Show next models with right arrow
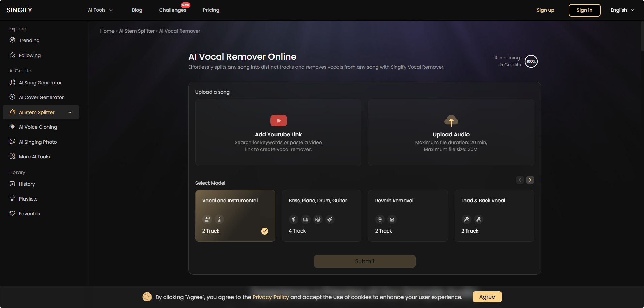This screenshot has width=644, height=308. click(x=530, y=180)
